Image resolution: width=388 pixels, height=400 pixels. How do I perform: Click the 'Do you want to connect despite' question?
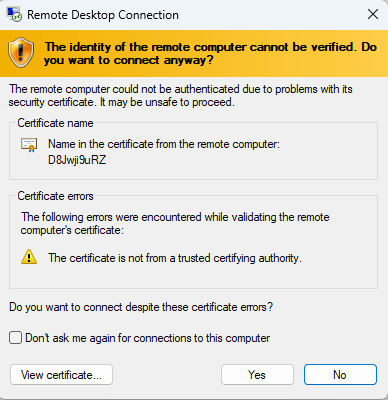pyautogui.click(x=141, y=307)
